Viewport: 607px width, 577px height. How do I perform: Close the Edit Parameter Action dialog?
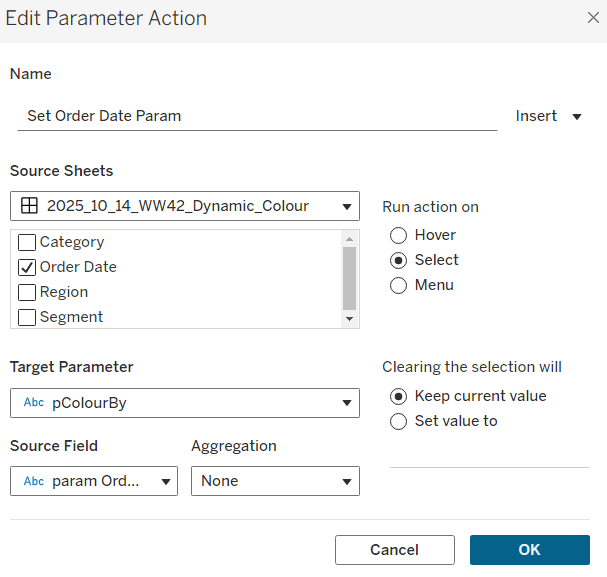click(591, 18)
